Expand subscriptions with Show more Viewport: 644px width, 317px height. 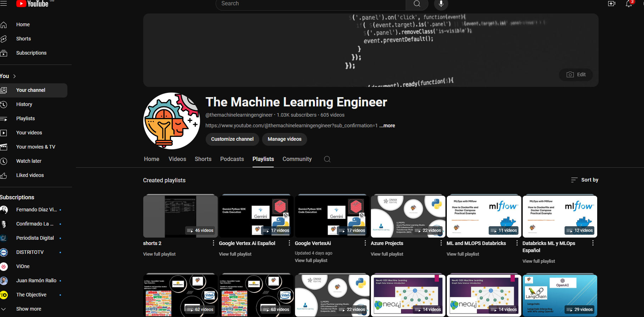click(x=28, y=309)
